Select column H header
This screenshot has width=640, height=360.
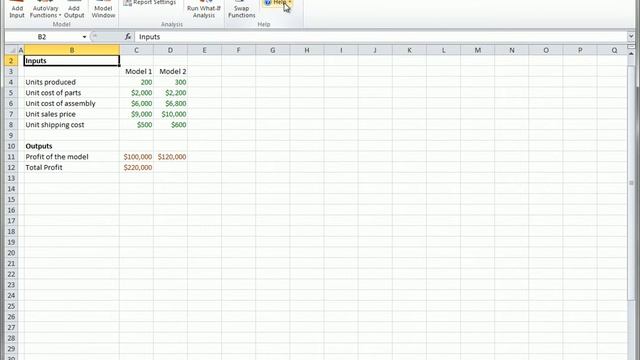click(x=307, y=50)
